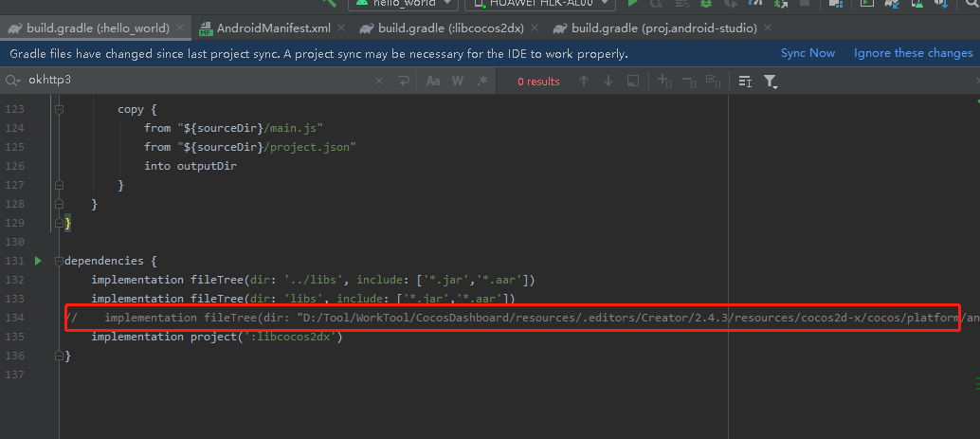Image resolution: width=980 pixels, height=439 pixels.
Task: Switch to build.gradle (:libcocos2dx) tab
Action: 451,28
